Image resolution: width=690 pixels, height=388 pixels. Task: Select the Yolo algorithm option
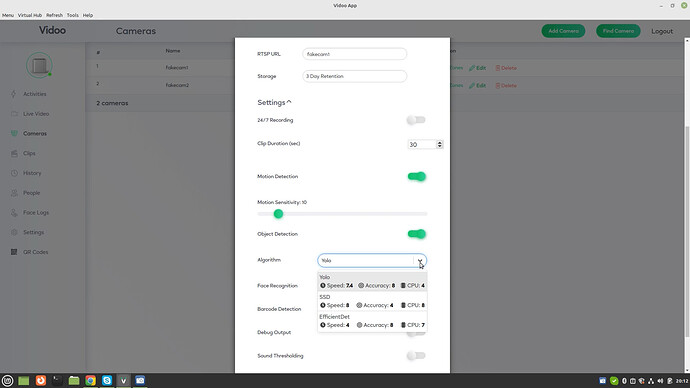click(x=372, y=282)
